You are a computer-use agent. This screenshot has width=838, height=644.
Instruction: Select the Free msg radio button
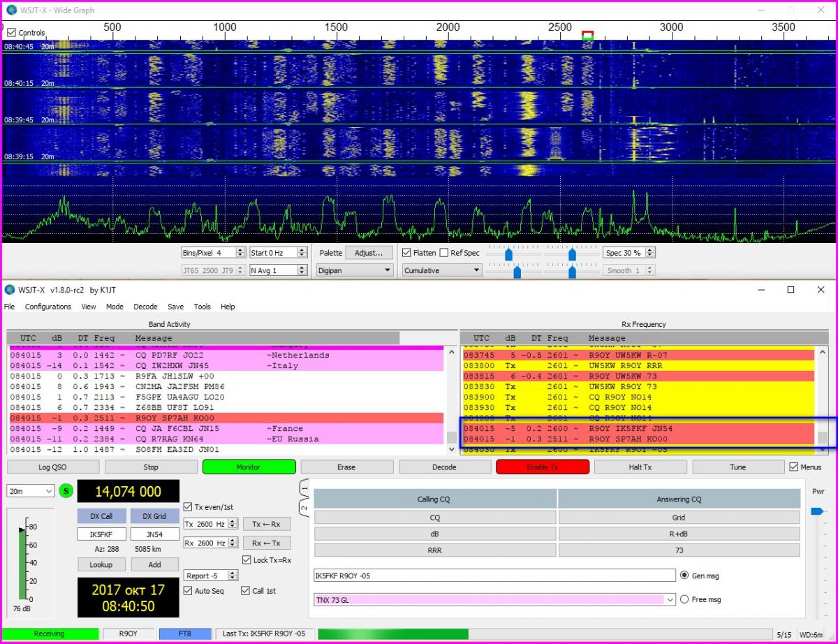pos(684,599)
